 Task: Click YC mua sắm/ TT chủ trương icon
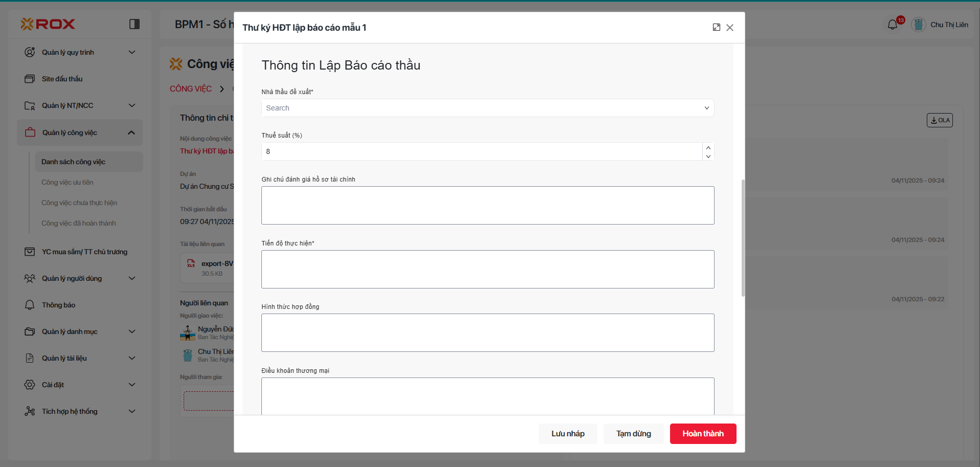pyautogui.click(x=30, y=252)
